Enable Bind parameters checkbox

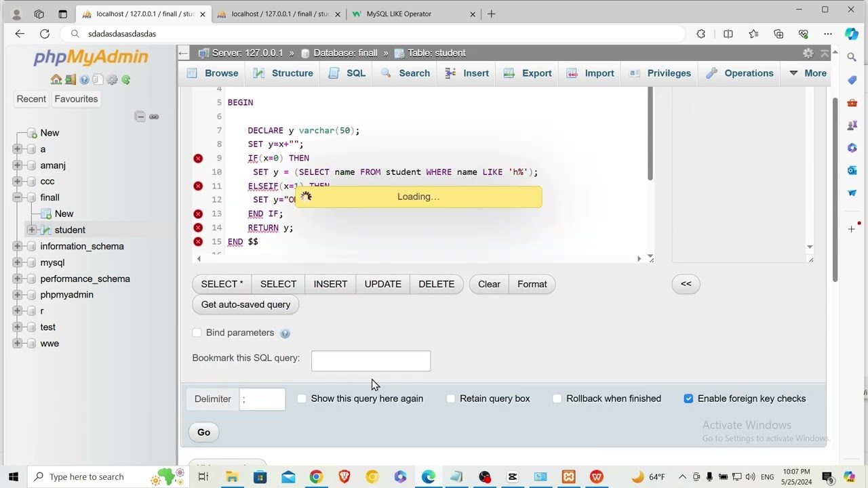pyautogui.click(x=197, y=333)
